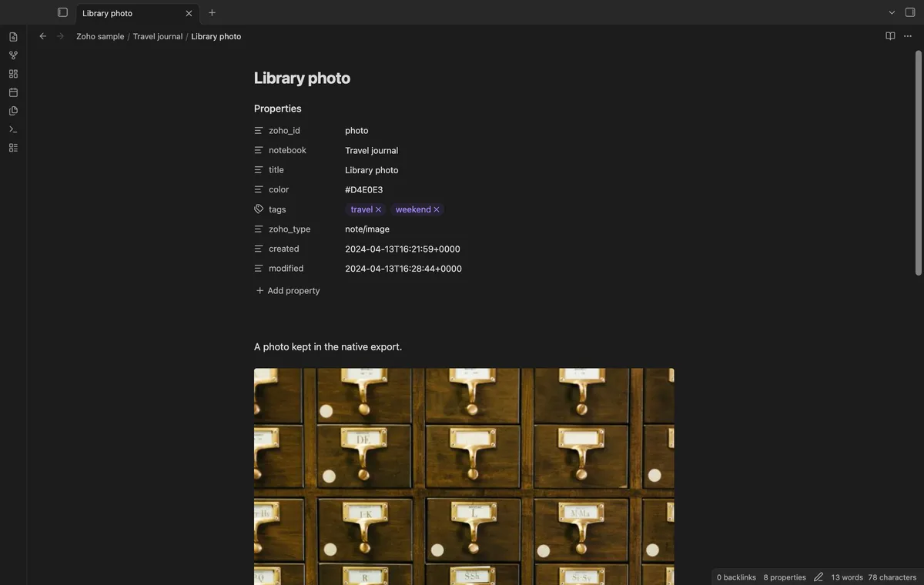Collapse the Properties heading
The width and height of the screenshot is (924, 585).
[x=278, y=109]
